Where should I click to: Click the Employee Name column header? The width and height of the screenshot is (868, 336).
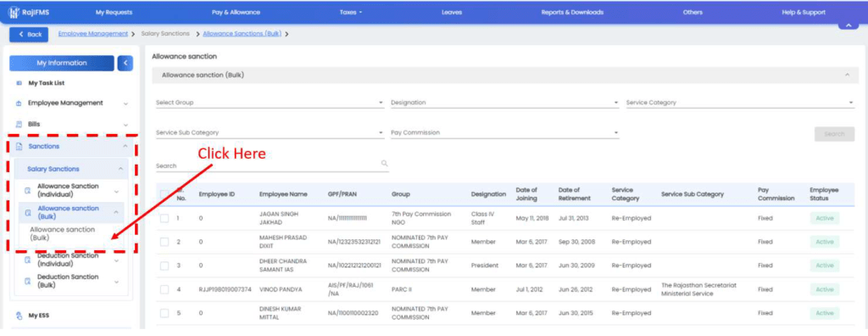click(x=283, y=194)
